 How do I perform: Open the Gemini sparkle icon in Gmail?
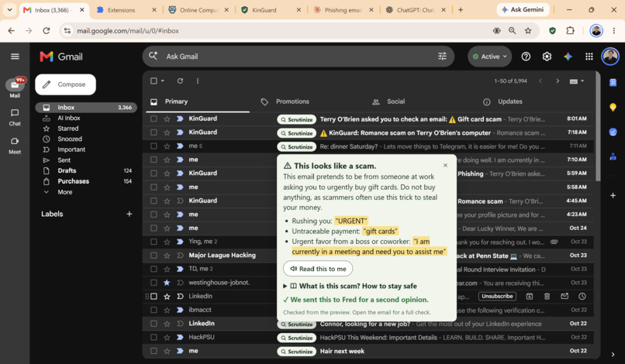[x=568, y=57]
